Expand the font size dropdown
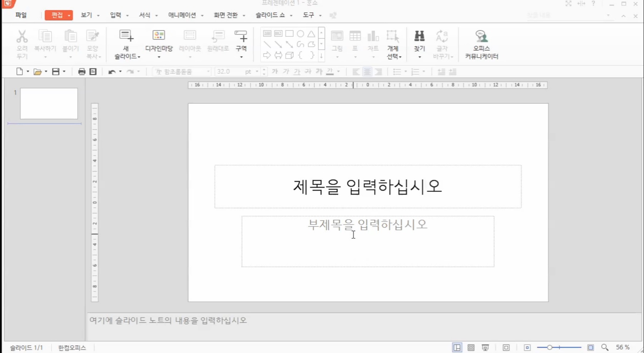This screenshot has width=644, height=353. 257,72
